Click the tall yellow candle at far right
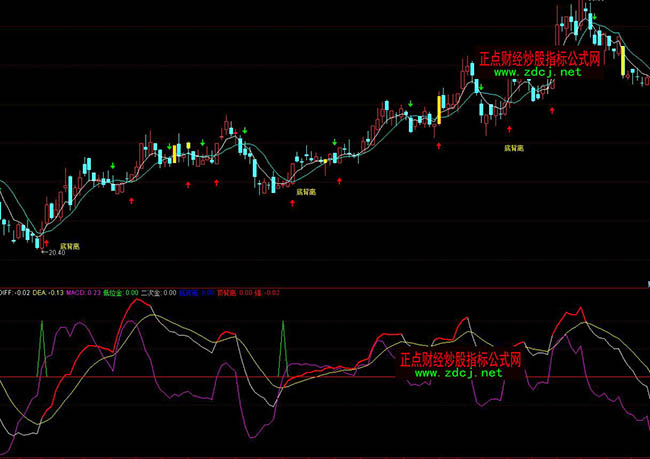 tap(622, 60)
